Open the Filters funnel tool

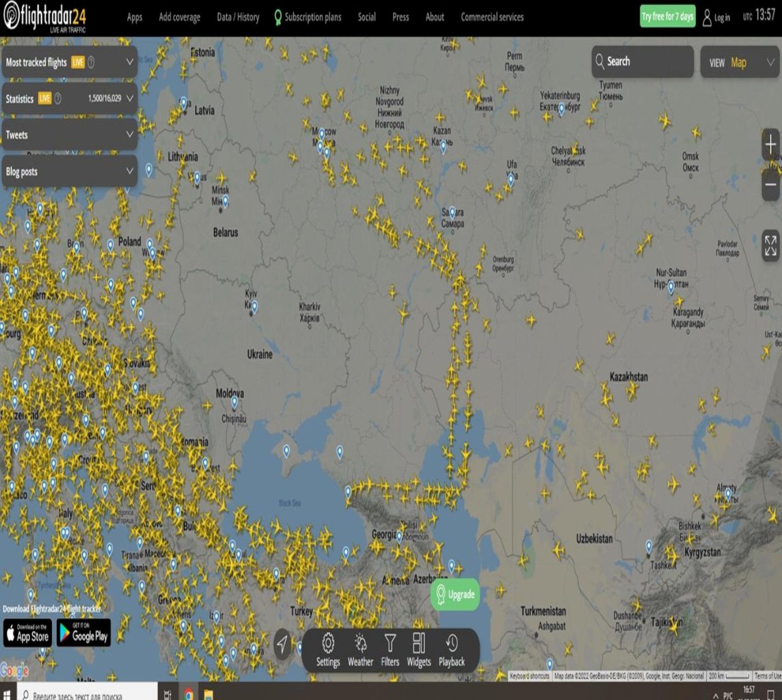pyautogui.click(x=390, y=649)
